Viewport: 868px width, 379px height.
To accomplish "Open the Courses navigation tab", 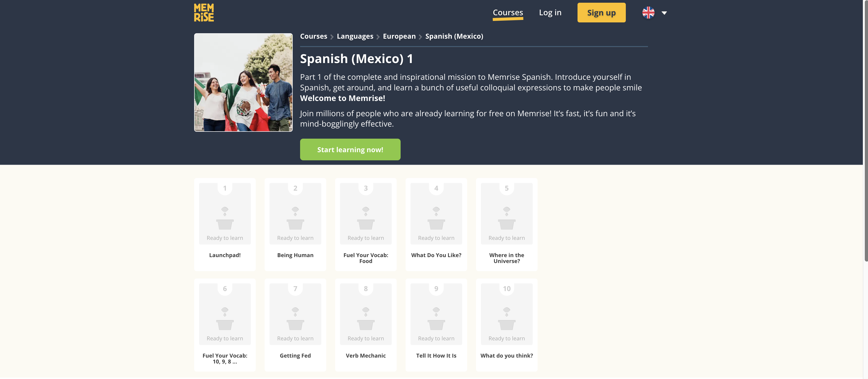I will click(508, 13).
